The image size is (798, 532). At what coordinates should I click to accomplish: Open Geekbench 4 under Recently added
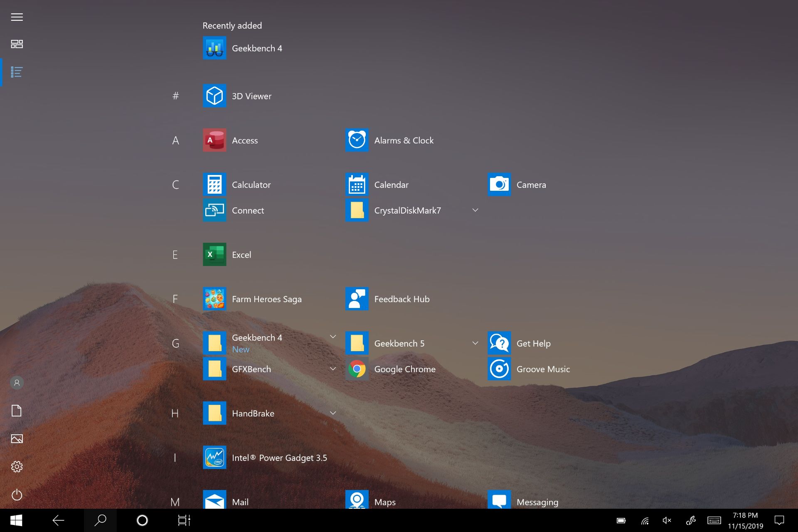pyautogui.click(x=243, y=48)
